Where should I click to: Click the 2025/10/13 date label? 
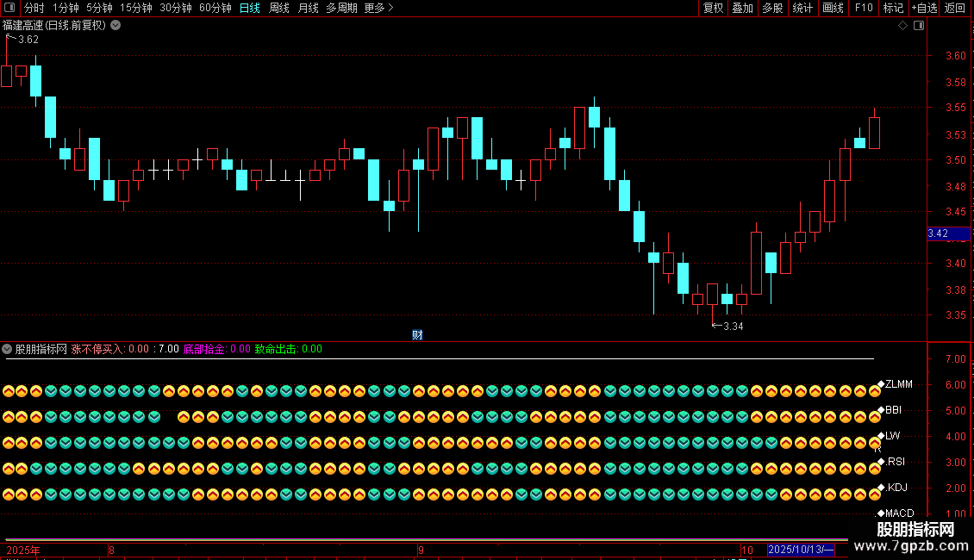click(800, 550)
